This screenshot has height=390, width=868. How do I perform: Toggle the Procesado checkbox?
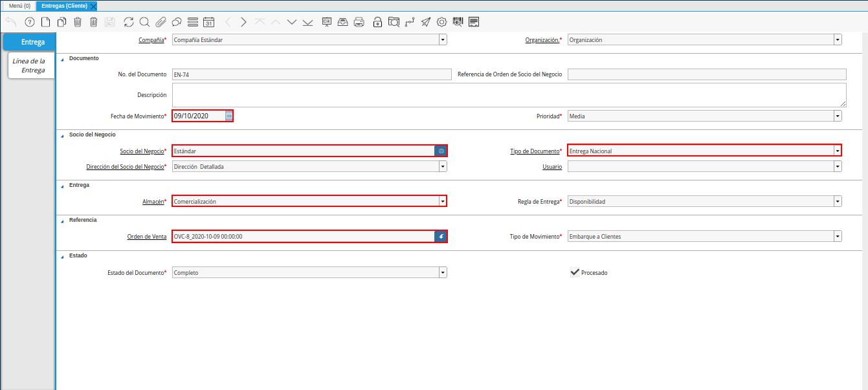[574, 272]
